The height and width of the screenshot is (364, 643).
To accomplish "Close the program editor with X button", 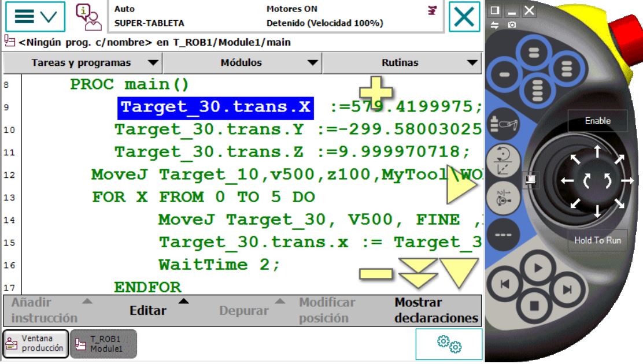I will pos(464,17).
